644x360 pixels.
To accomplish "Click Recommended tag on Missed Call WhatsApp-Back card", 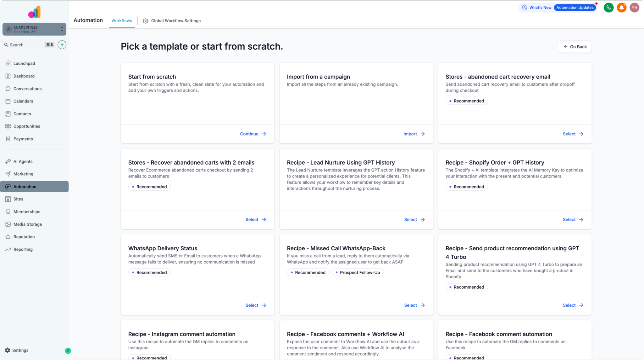I will pos(308,273).
